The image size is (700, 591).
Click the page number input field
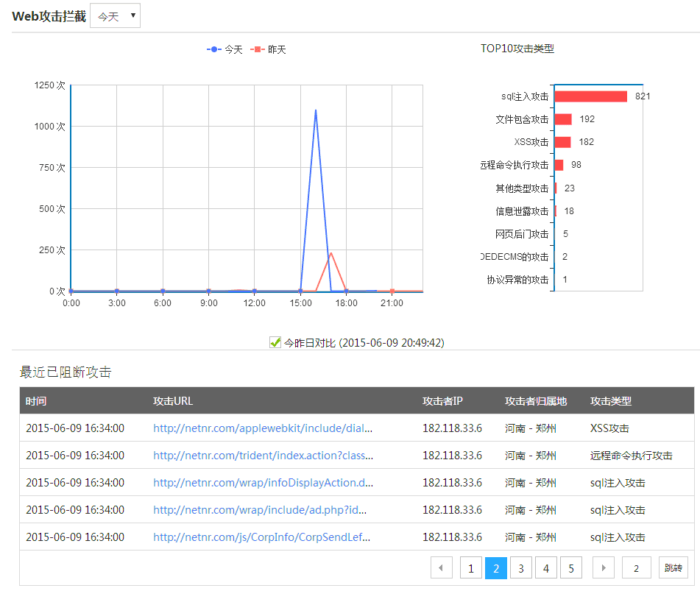point(637,567)
